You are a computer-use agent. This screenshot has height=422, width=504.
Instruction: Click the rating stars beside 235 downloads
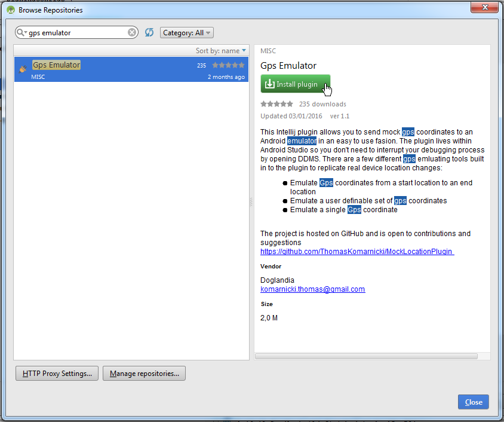tap(276, 104)
